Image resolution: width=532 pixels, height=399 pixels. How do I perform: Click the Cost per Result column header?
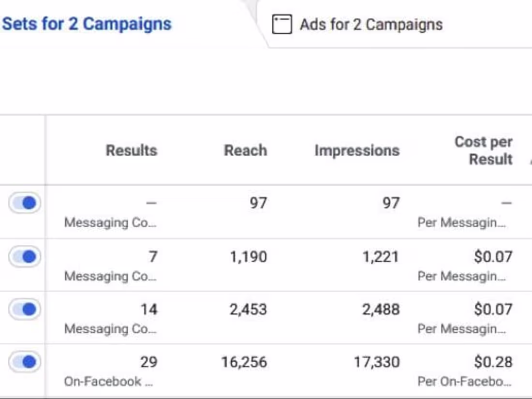(x=483, y=150)
